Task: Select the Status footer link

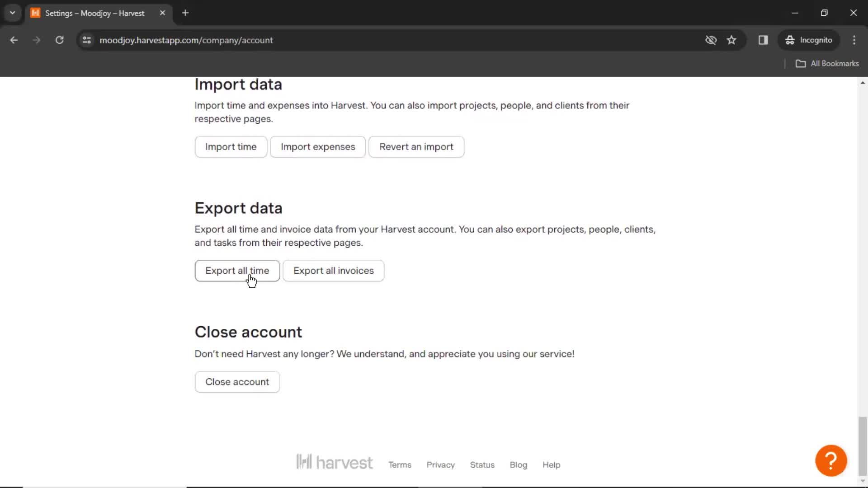Action: click(x=482, y=465)
